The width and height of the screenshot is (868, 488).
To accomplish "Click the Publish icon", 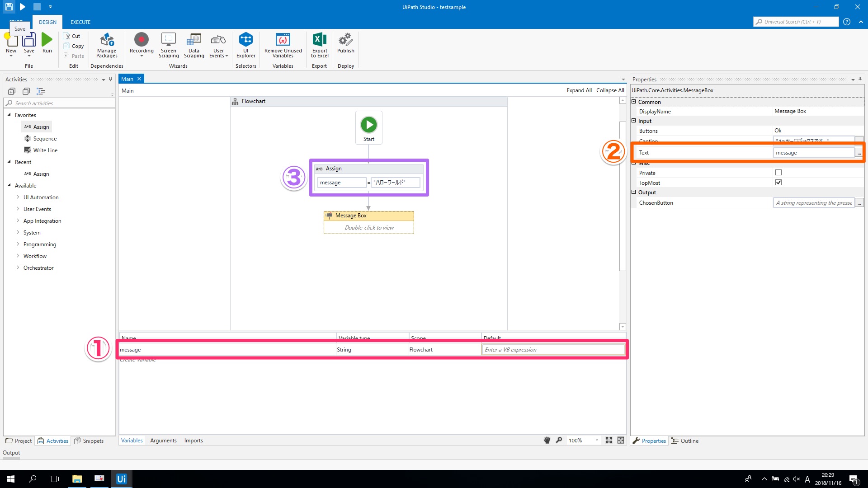I will (345, 40).
